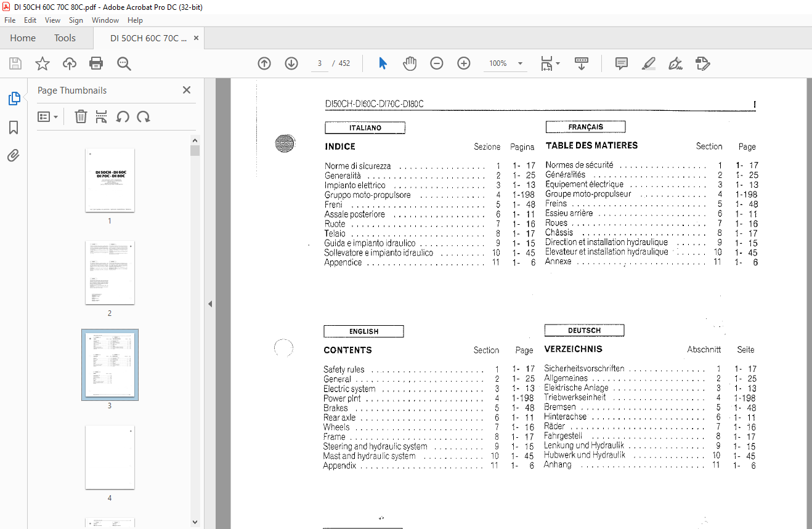The height and width of the screenshot is (529, 812).
Task: Click the ENGLISH heading box
Action: (x=363, y=331)
